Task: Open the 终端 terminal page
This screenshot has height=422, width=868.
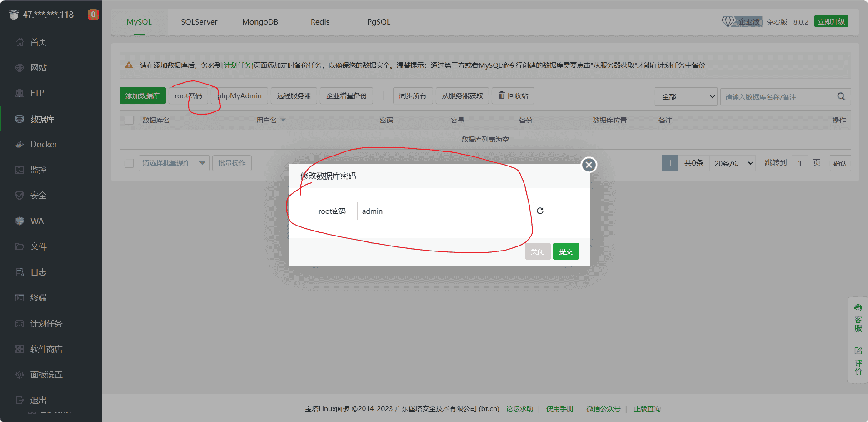Action: [39, 297]
